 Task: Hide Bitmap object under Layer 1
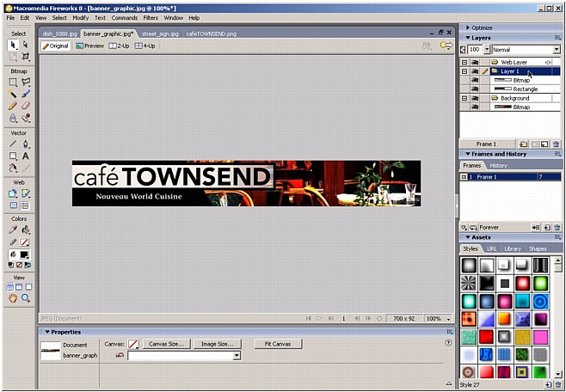coord(475,80)
